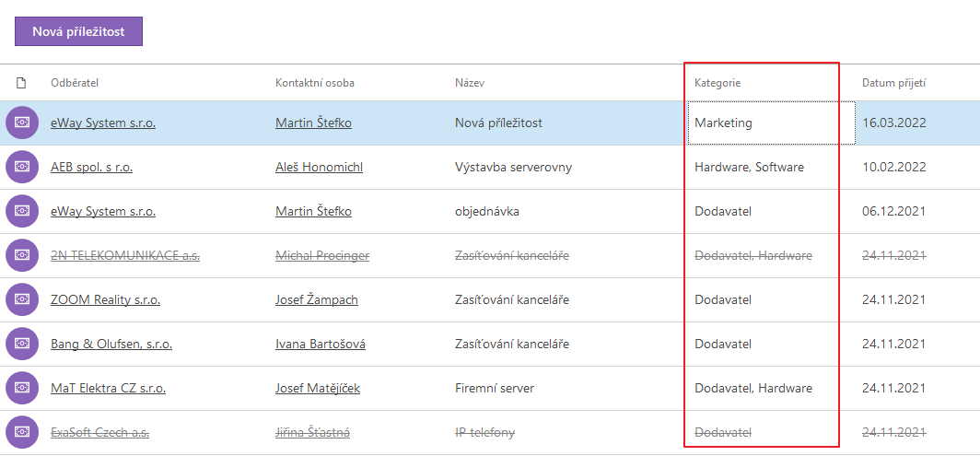The image size is (980, 456).
Task: Click the deal icon in the highlighted first row
Action: point(22,123)
